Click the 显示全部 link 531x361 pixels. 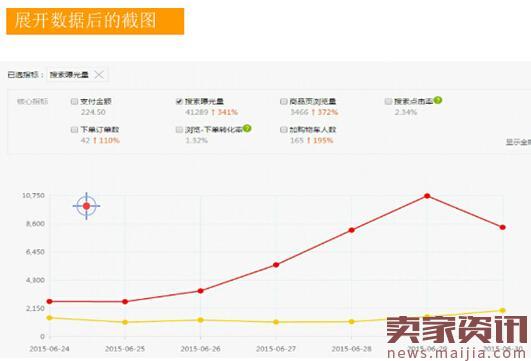coord(518,142)
